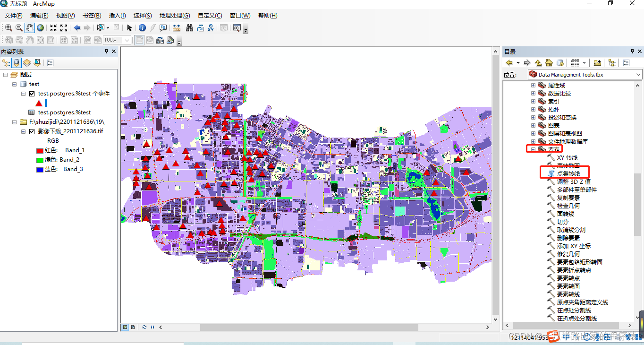Connect to folder in catalog

coord(597,62)
